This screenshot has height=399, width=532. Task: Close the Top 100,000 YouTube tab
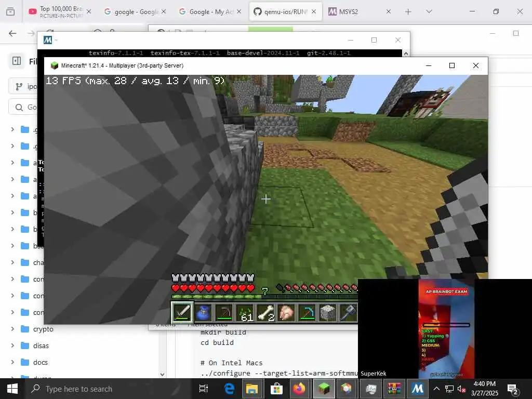pyautogui.click(x=88, y=11)
